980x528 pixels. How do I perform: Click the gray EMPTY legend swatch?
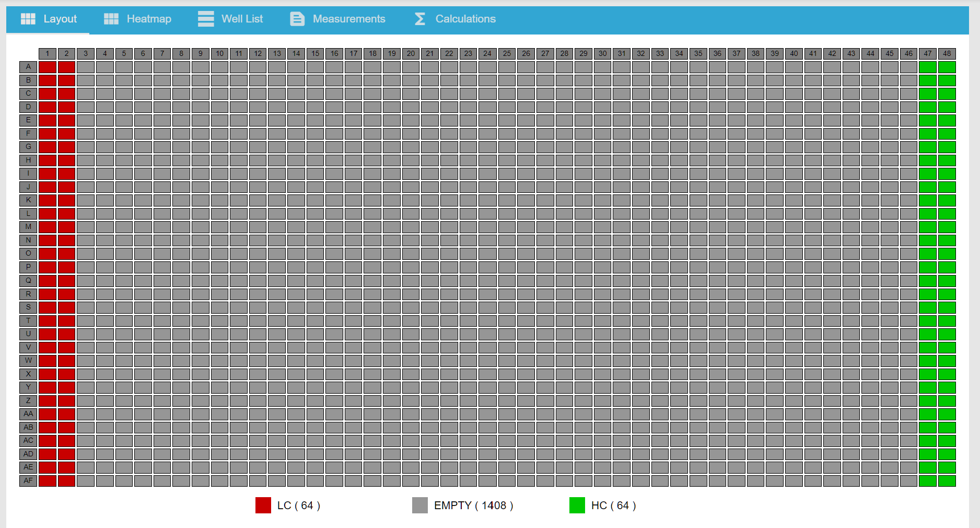click(420, 506)
